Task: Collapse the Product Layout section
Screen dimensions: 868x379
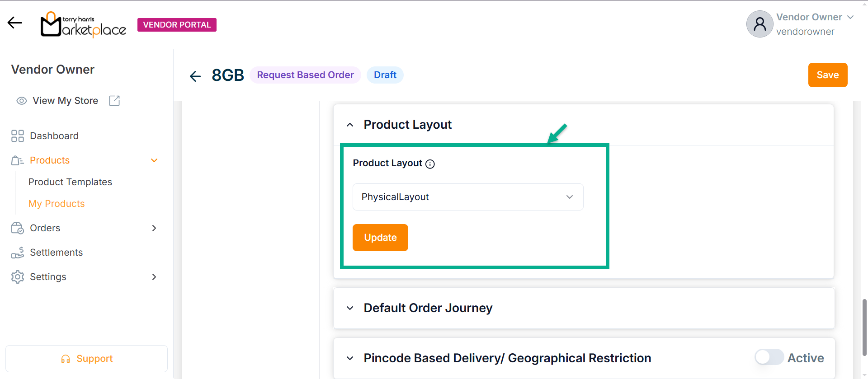Action: (350, 125)
